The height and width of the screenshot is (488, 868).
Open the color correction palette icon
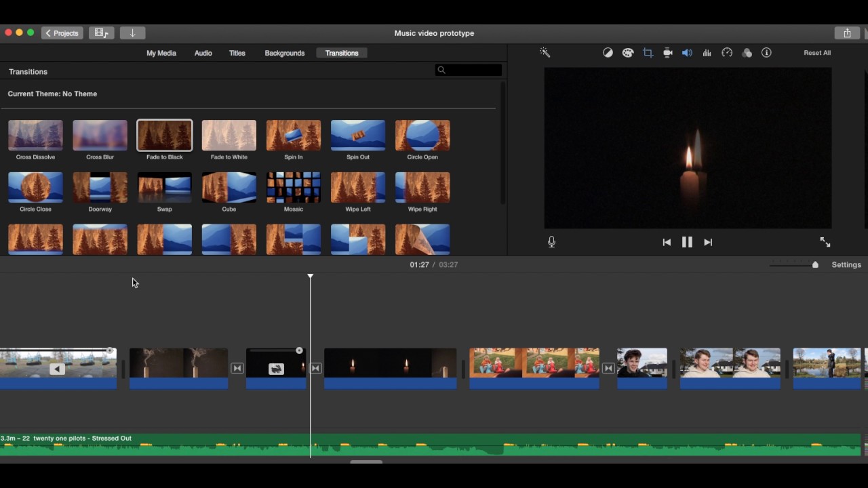(628, 53)
